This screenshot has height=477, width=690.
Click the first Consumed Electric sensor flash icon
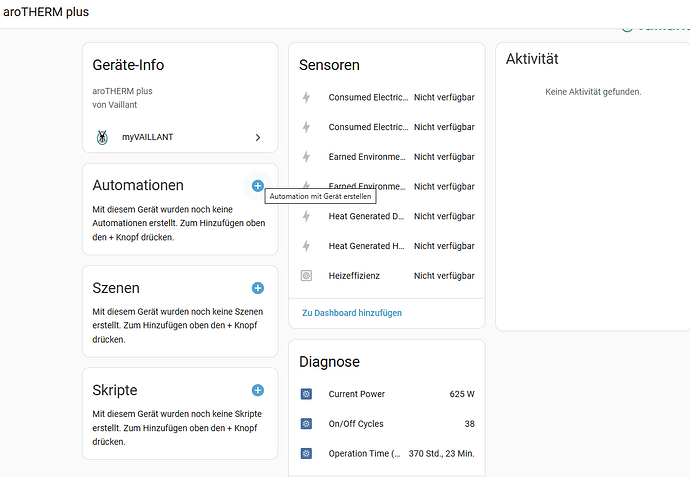tap(306, 98)
